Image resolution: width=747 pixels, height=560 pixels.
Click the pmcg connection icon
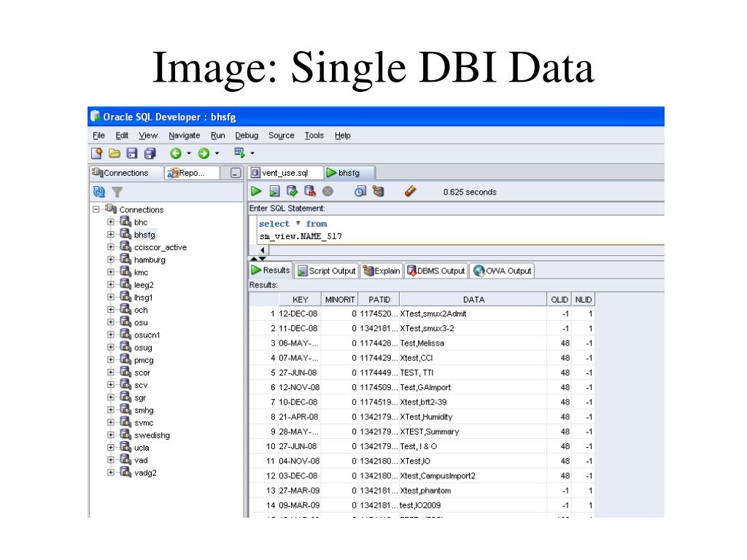coord(125,359)
